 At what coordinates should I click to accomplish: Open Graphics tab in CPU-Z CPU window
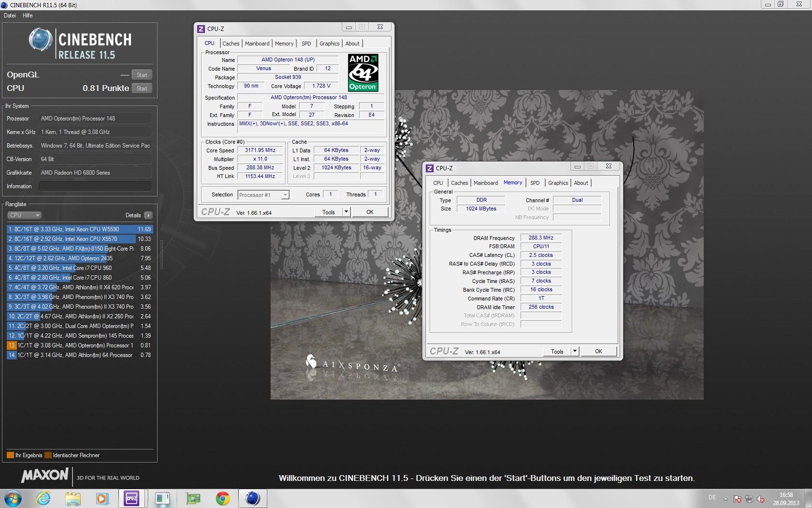click(x=330, y=44)
